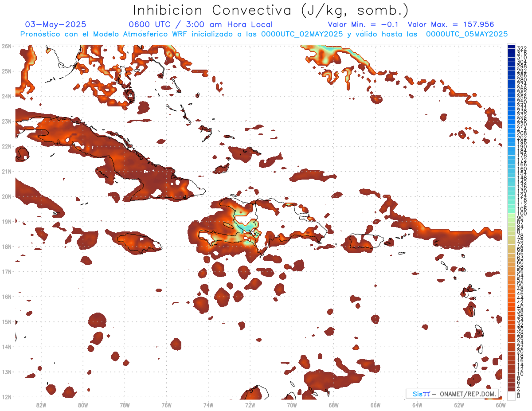Click the 20N latitude label

click(x=7, y=196)
